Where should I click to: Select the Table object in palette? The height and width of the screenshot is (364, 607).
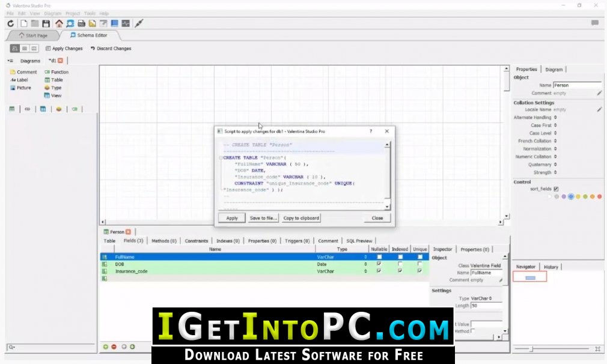tap(53, 80)
